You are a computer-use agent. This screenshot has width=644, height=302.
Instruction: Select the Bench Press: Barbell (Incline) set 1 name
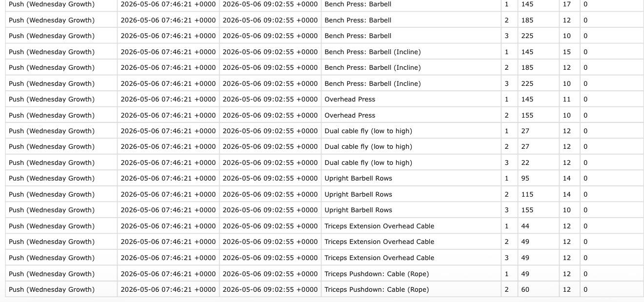click(x=372, y=52)
